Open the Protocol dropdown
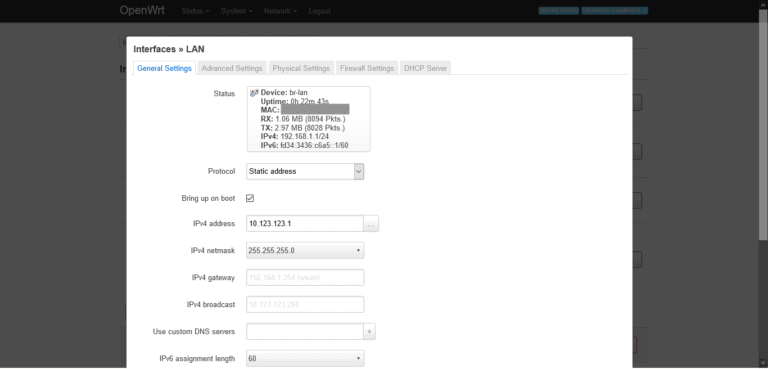This screenshot has width=768, height=369. [x=305, y=172]
